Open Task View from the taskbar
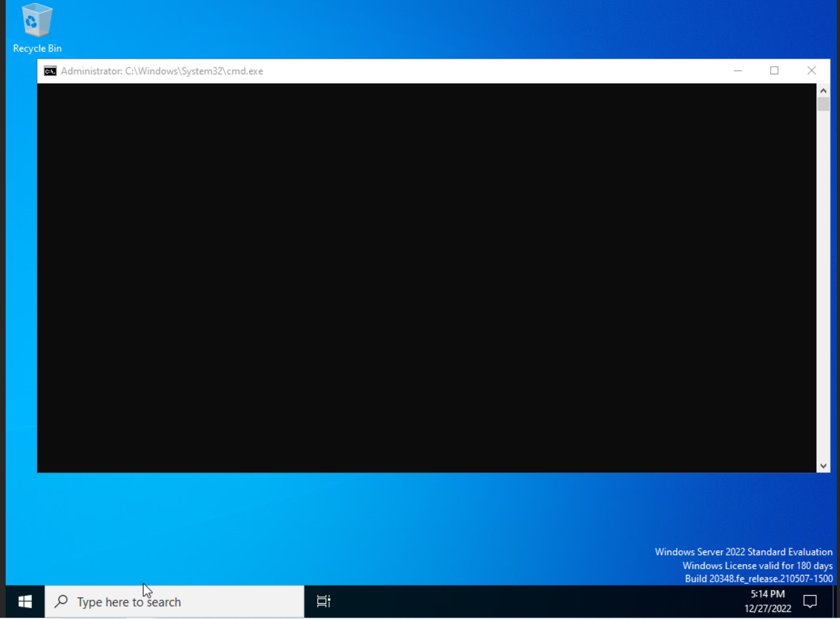The image size is (840, 619). coord(324,601)
